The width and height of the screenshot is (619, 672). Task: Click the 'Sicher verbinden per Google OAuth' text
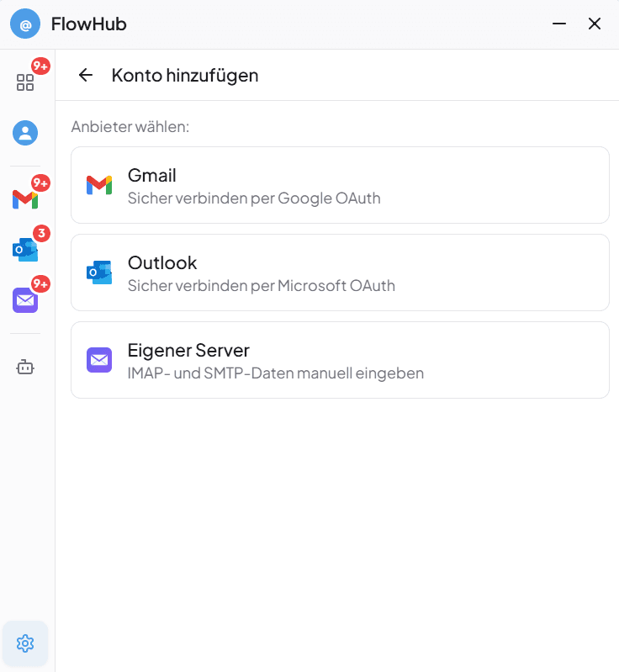click(x=254, y=198)
